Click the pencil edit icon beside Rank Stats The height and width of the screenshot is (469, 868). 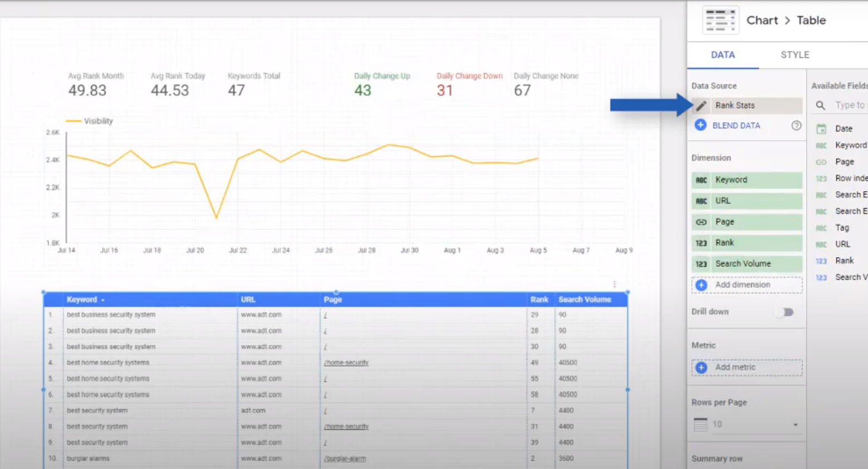[701, 106]
